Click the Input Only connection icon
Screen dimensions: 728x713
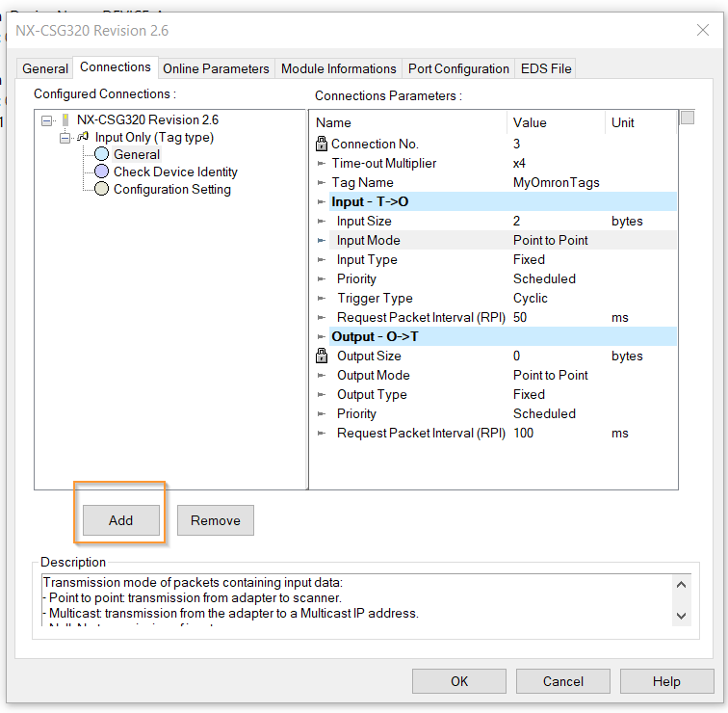pos(83,137)
